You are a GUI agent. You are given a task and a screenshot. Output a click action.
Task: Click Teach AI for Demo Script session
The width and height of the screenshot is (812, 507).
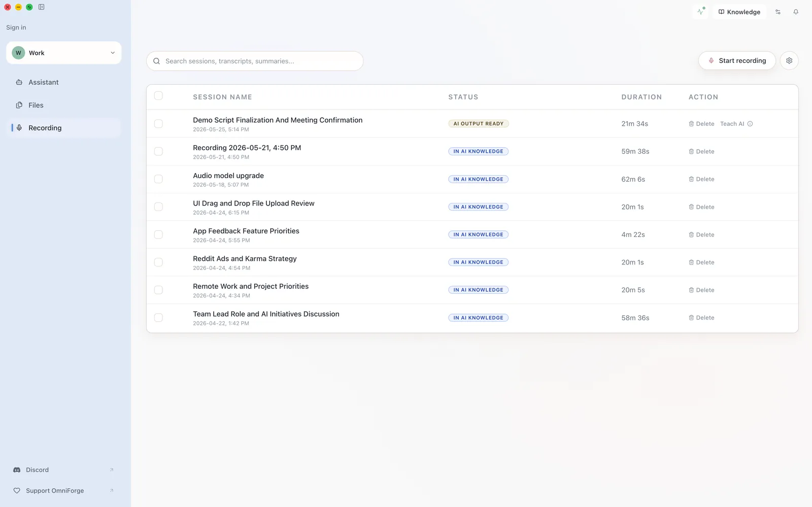pyautogui.click(x=732, y=124)
